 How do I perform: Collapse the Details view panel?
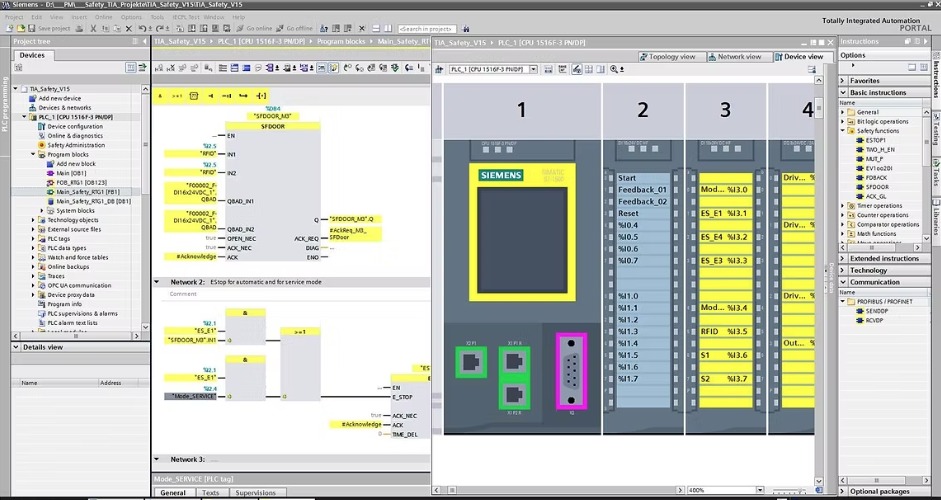pyautogui.click(x=16, y=347)
